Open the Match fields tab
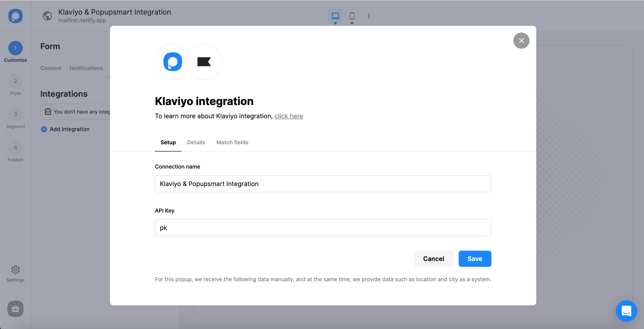This screenshot has height=329, width=644. tap(232, 143)
